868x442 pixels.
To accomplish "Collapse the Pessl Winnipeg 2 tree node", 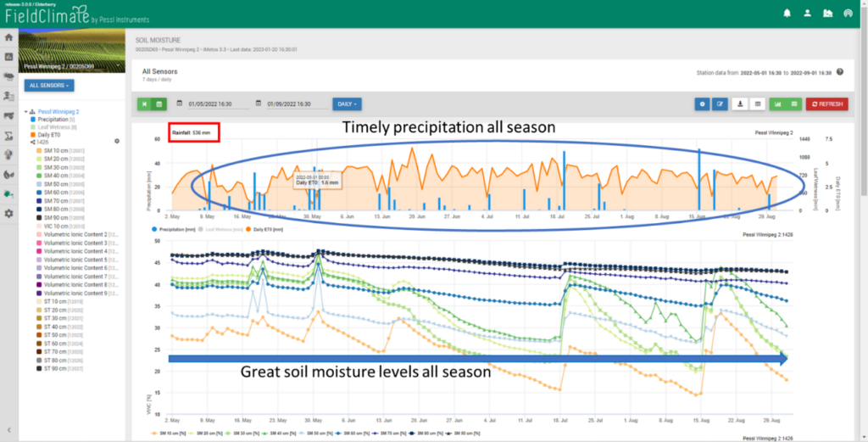I will coord(26,112).
